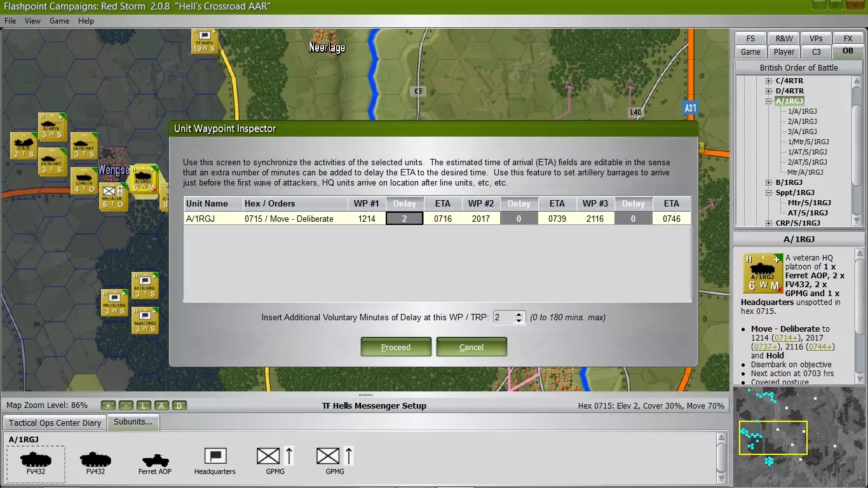Click the A/1RGJ unit counter in info panel

coord(763,274)
